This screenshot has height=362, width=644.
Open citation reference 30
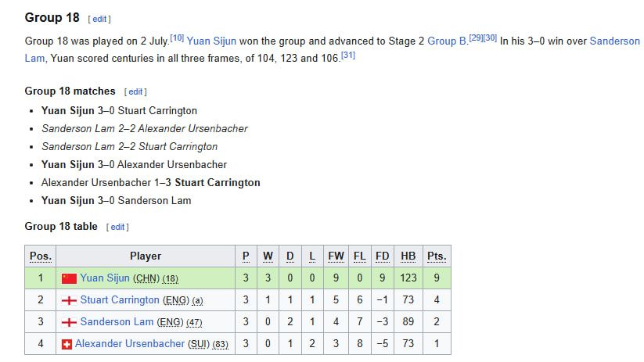coord(490,38)
